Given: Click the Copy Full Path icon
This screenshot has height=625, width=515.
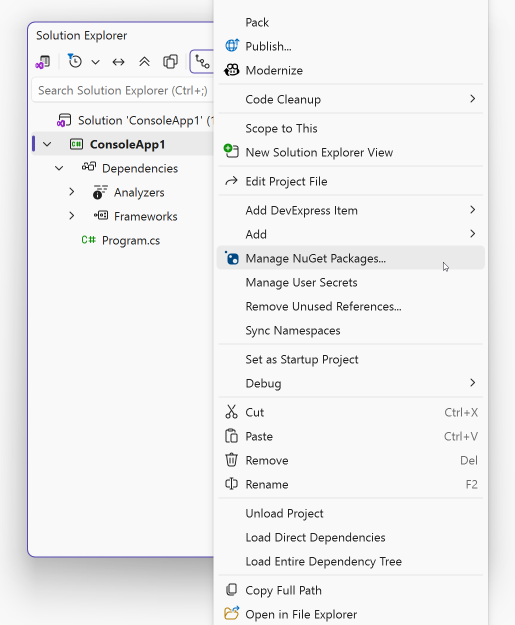Looking at the screenshot, I should pos(231,590).
